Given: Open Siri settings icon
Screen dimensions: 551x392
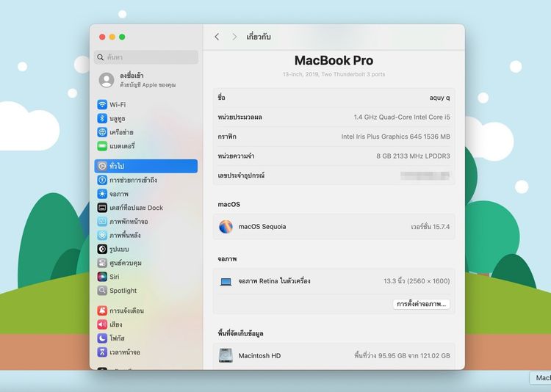Looking at the screenshot, I should click(x=102, y=277).
